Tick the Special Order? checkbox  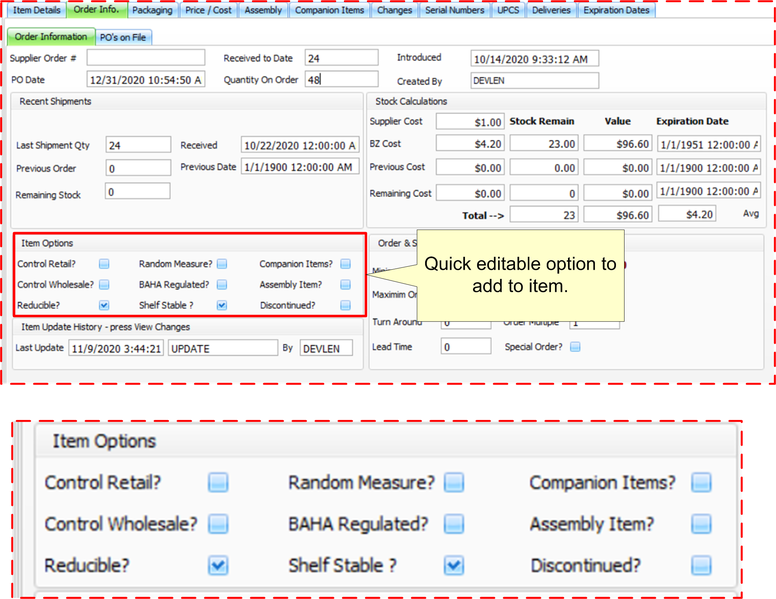(575, 347)
